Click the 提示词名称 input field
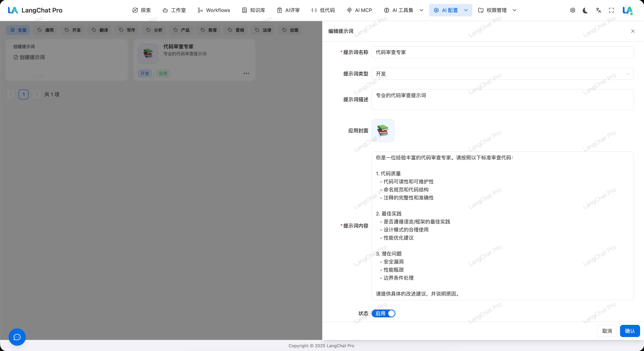Screen dimensions: 644x351 click(502, 52)
